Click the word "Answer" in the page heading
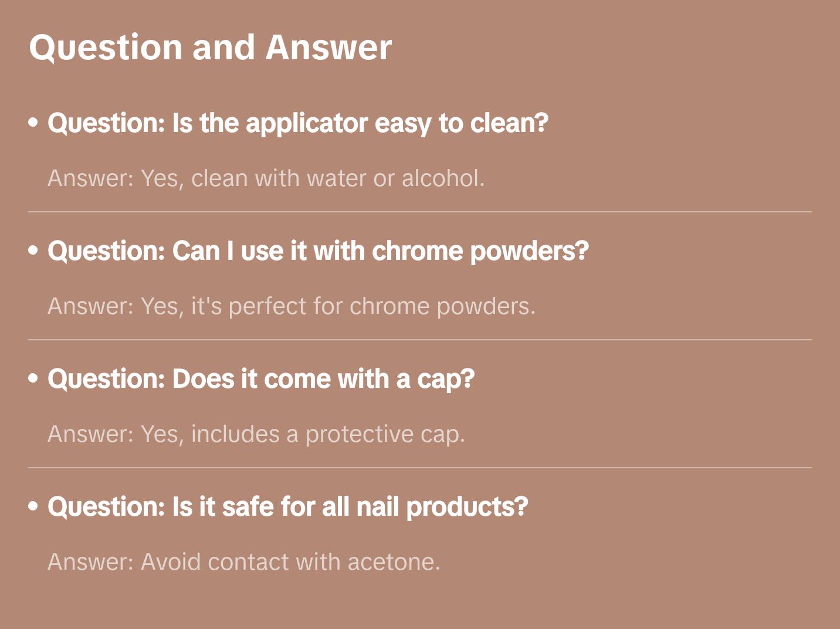 (x=328, y=48)
